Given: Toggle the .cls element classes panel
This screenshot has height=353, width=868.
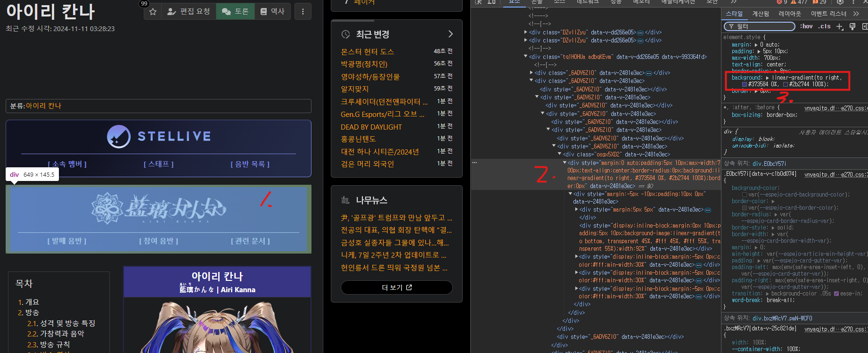Looking at the screenshot, I should point(824,26).
